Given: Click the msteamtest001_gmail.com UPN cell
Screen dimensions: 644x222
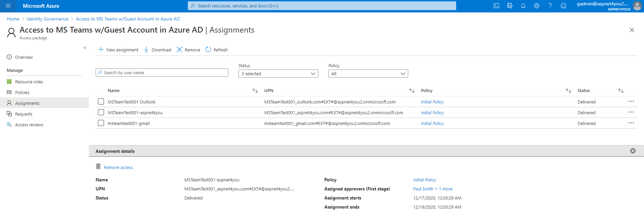Looking at the screenshot, I should pyautogui.click(x=327, y=123).
